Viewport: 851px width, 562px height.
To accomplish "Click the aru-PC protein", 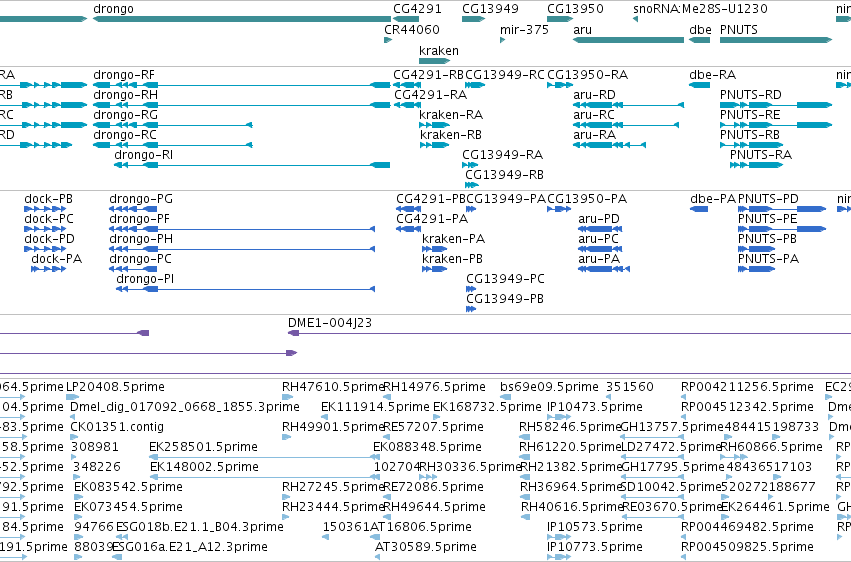I will (x=600, y=249).
